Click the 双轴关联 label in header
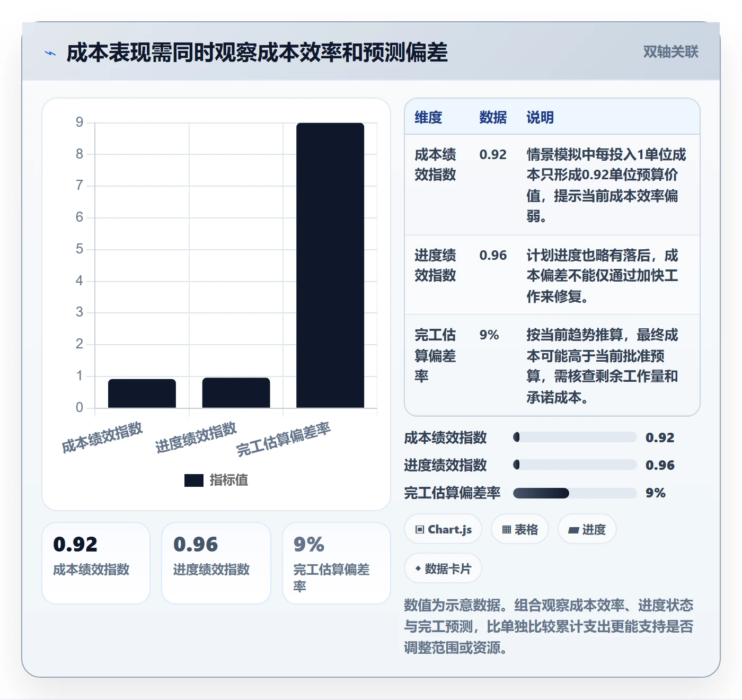Image resolution: width=742 pixels, height=700 pixels. (x=670, y=52)
